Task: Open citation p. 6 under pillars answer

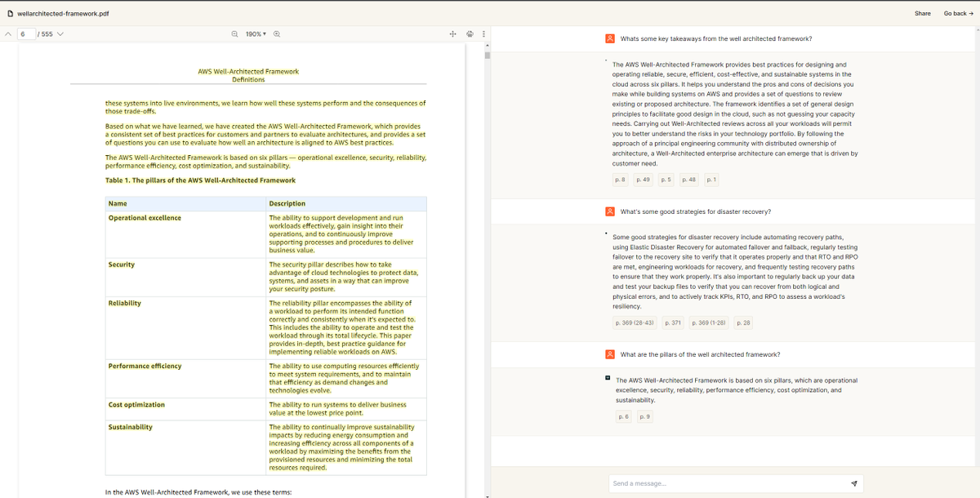Action: pyautogui.click(x=622, y=417)
